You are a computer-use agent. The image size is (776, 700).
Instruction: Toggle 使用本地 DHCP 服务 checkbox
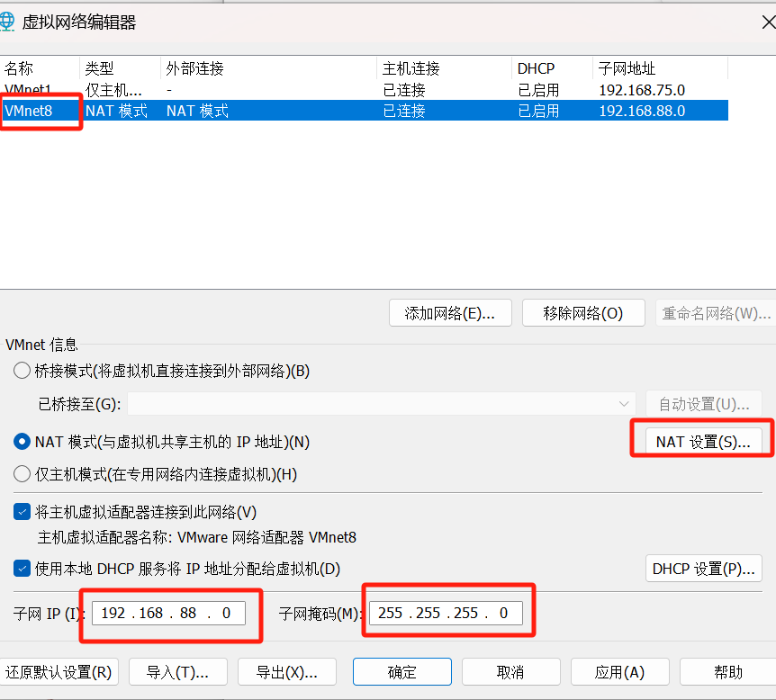tap(22, 569)
